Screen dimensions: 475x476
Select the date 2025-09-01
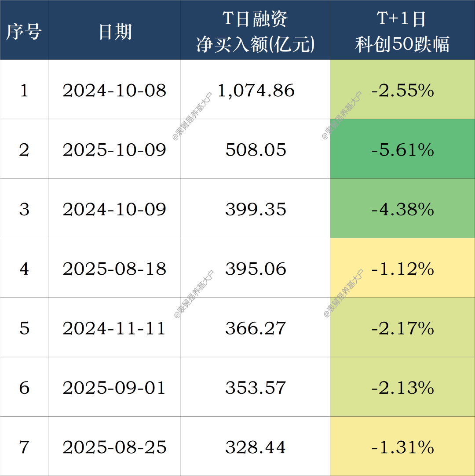[115, 388]
